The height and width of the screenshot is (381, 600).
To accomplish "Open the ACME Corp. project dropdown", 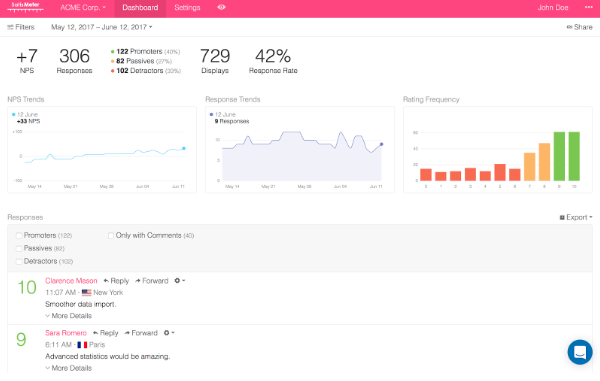I will click(83, 7).
